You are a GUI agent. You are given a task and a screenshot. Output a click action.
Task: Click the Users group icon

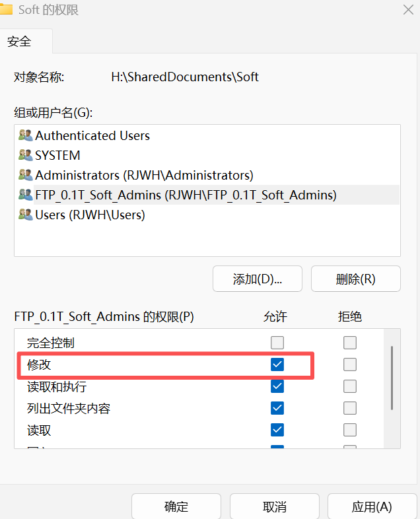[26, 215]
